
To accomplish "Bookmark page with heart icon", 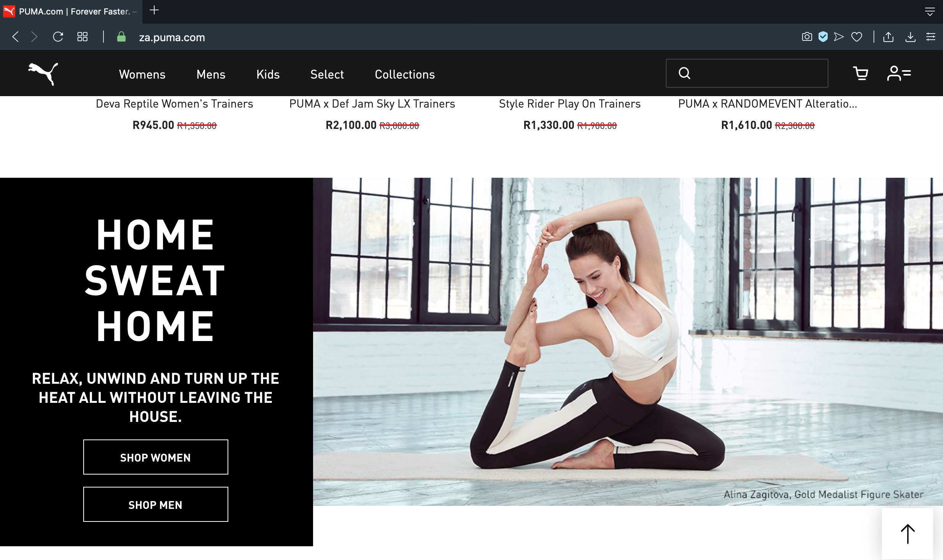I will 857,37.
